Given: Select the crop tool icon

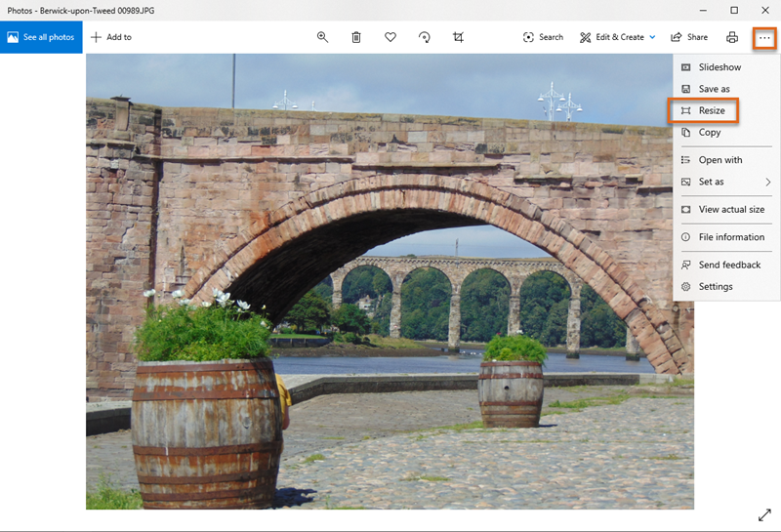Looking at the screenshot, I should [x=458, y=37].
